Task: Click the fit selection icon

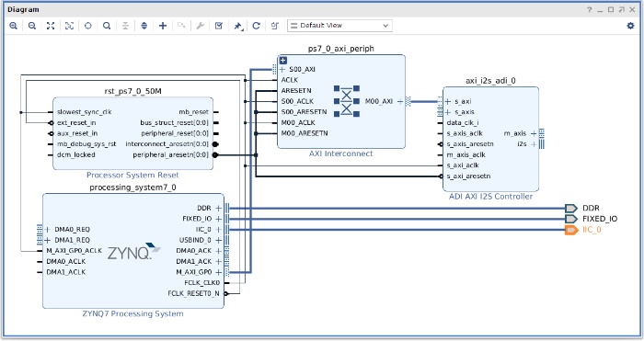Action: [69, 26]
